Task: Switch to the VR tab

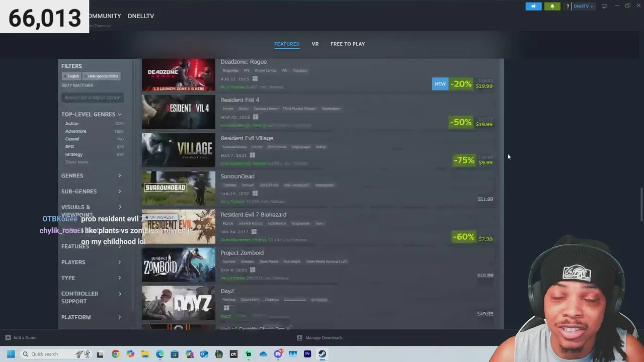Action: (315, 44)
